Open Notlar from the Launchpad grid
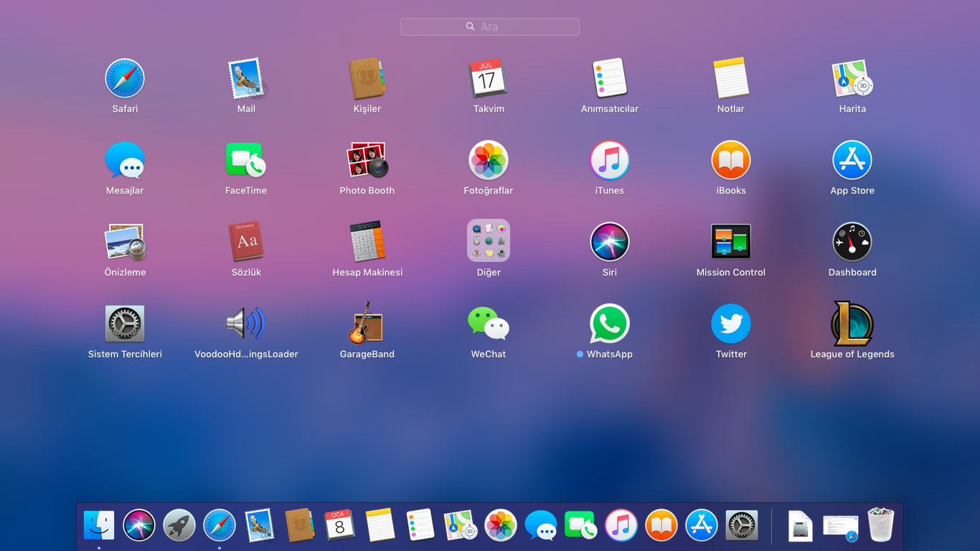980x551 pixels. pyautogui.click(x=731, y=79)
